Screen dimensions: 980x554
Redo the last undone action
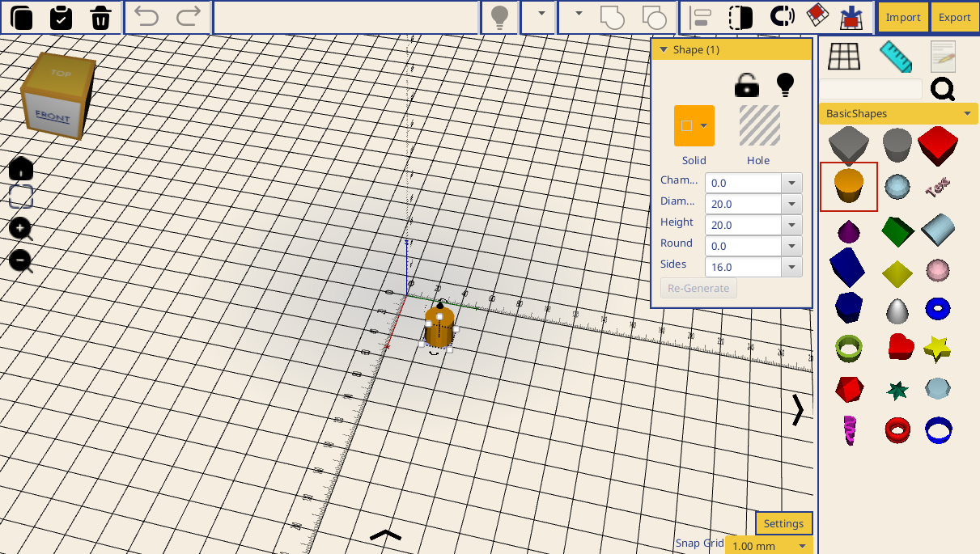point(189,16)
